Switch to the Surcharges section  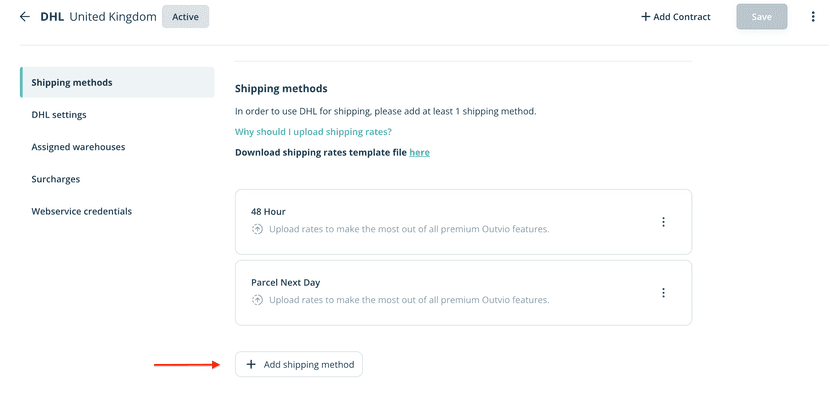pos(56,179)
